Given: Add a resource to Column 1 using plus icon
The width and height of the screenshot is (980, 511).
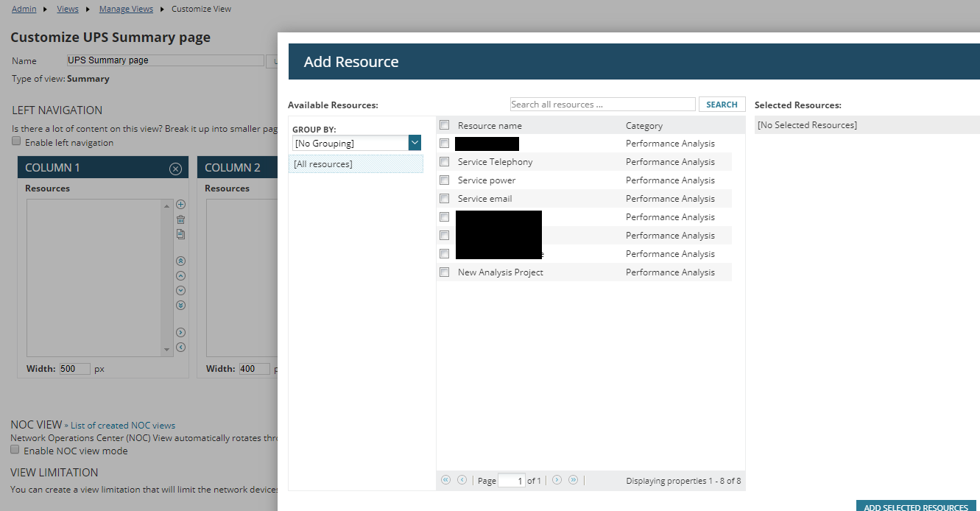Looking at the screenshot, I should click(x=181, y=205).
